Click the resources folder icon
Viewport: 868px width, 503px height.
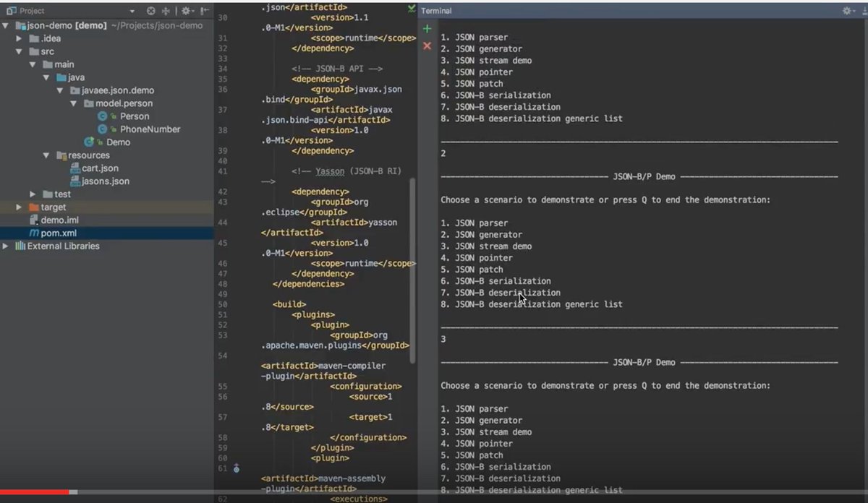coord(61,155)
